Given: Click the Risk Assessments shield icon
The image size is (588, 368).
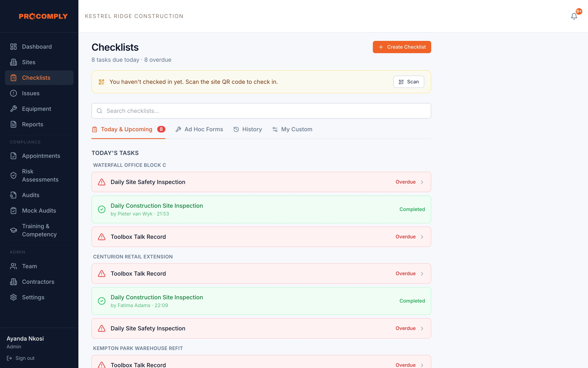Looking at the screenshot, I should (x=13, y=175).
